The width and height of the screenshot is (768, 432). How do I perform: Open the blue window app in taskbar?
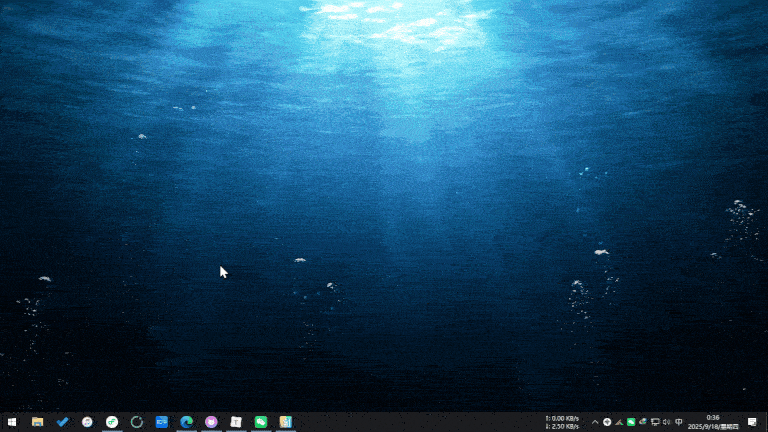(x=162, y=422)
